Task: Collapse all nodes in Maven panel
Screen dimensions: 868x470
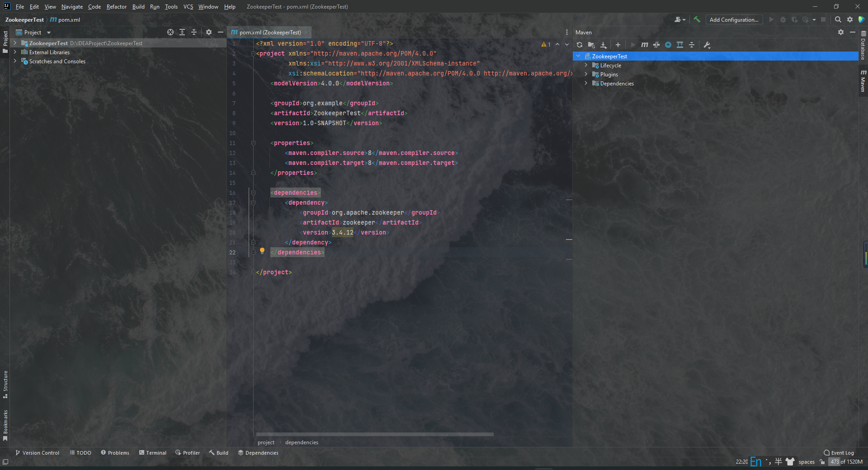Action: 692,45
